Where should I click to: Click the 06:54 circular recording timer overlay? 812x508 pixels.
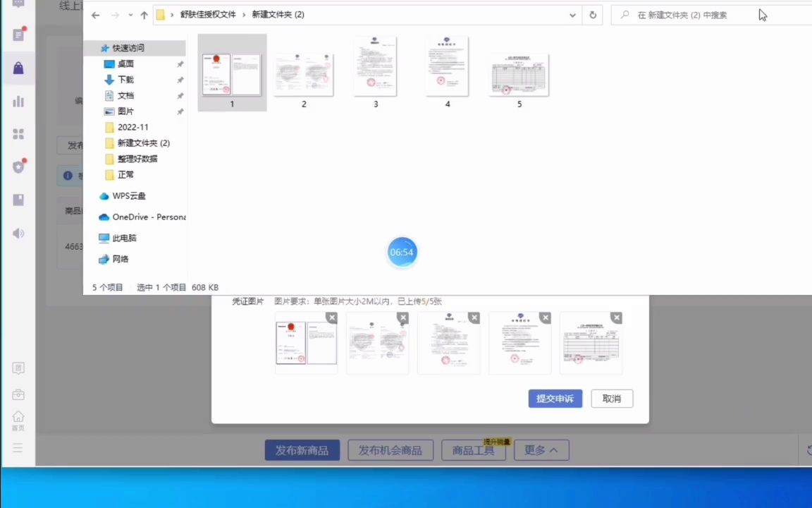click(x=402, y=252)
